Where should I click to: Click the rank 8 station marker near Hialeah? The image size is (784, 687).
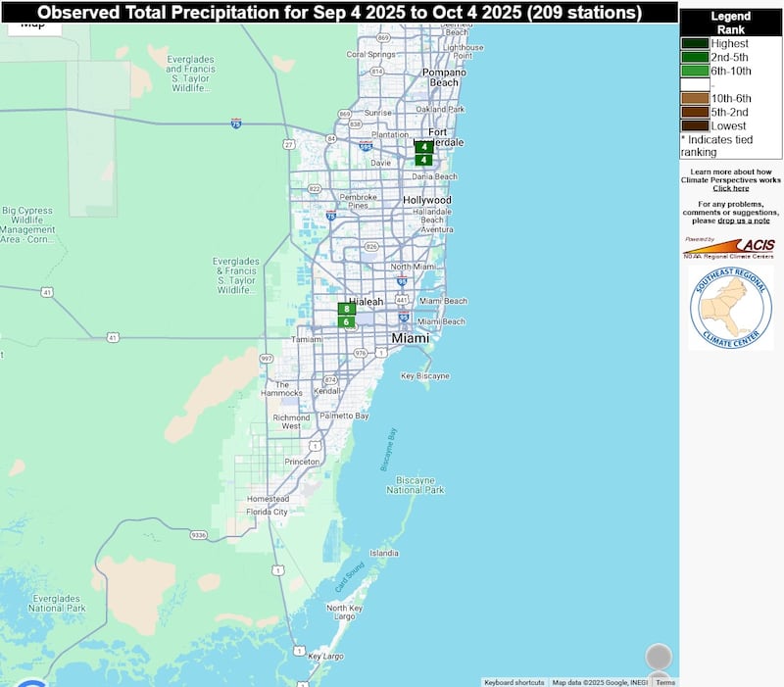point(346,309)
